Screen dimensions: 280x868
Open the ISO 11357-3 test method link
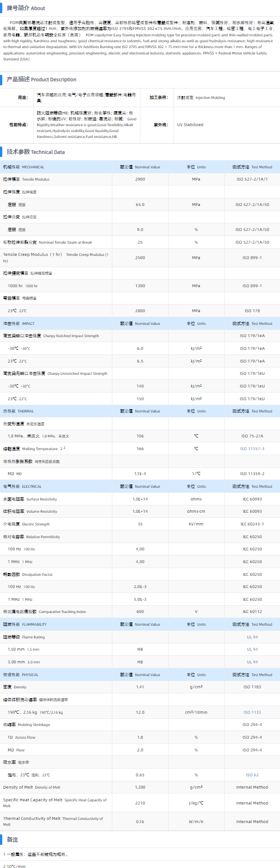pyautogui.click(x=252, y=449)
